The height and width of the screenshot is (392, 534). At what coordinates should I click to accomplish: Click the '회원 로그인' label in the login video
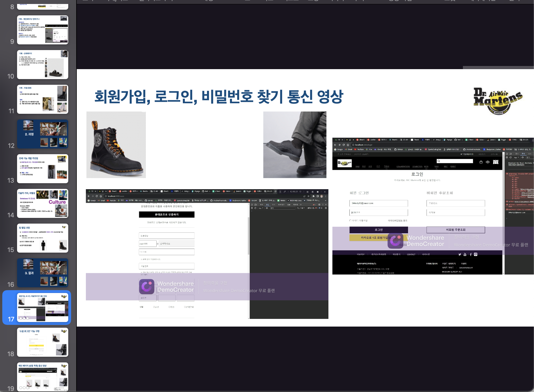(x=359, y=193)
